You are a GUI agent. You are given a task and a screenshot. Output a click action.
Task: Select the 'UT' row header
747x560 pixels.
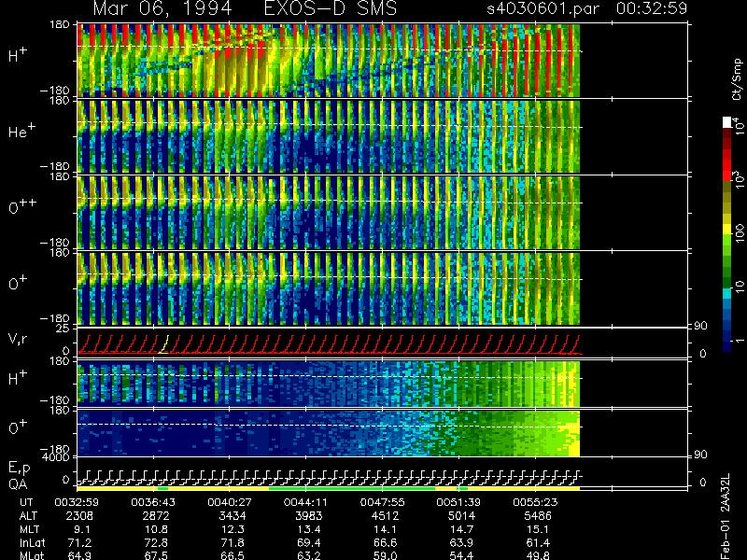26,502
